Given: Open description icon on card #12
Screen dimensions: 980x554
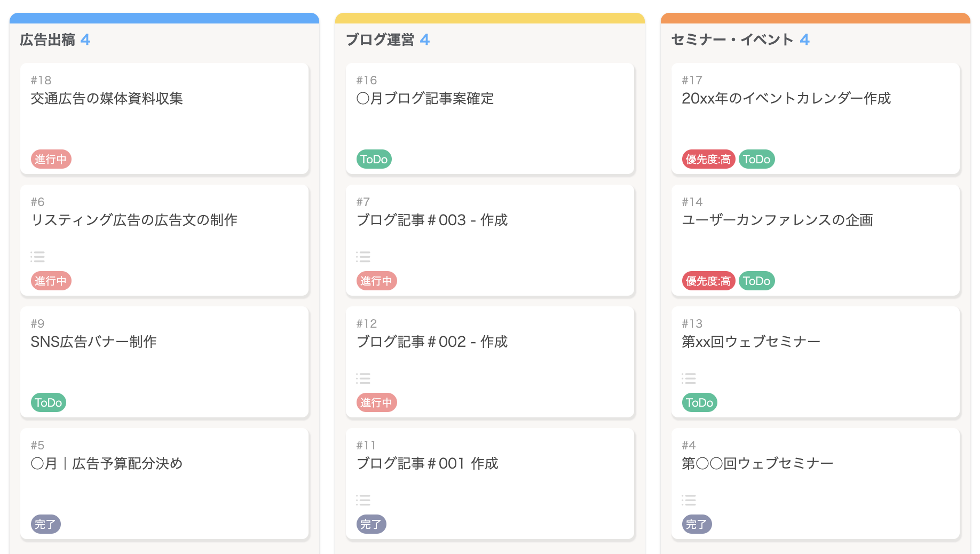Looking at the screenshot, I should (x=363, y=378).
